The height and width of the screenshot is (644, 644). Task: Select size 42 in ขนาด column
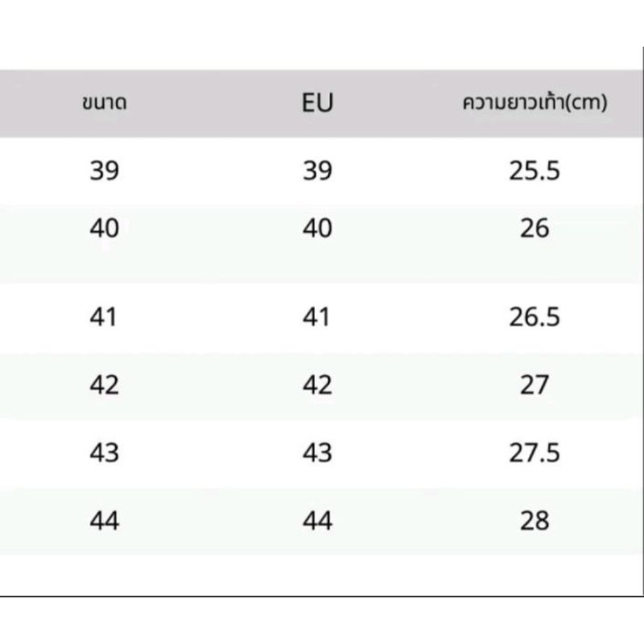click(x=105, y=385)
